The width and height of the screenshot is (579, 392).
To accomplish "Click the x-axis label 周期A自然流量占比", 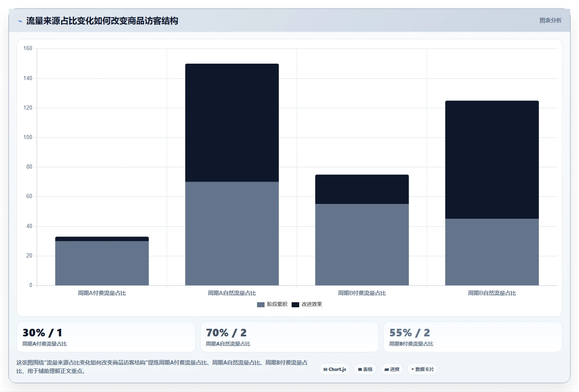I will click(x=232, y=293).
